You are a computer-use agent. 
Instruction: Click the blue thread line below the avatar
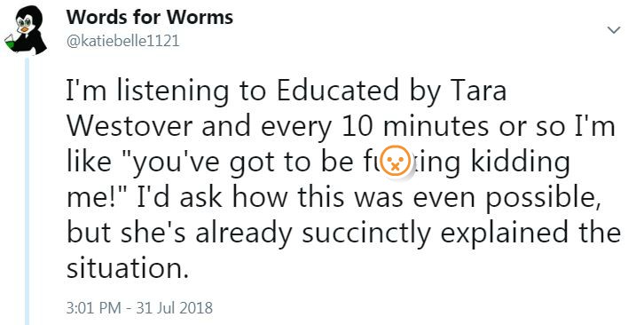click(27, 191)
